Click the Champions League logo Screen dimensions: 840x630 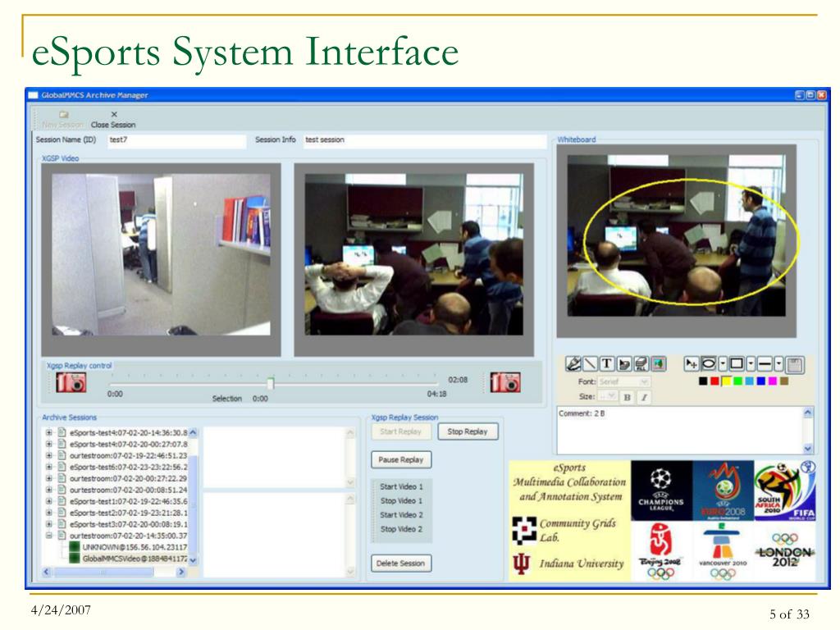click(x=661, y=491)
